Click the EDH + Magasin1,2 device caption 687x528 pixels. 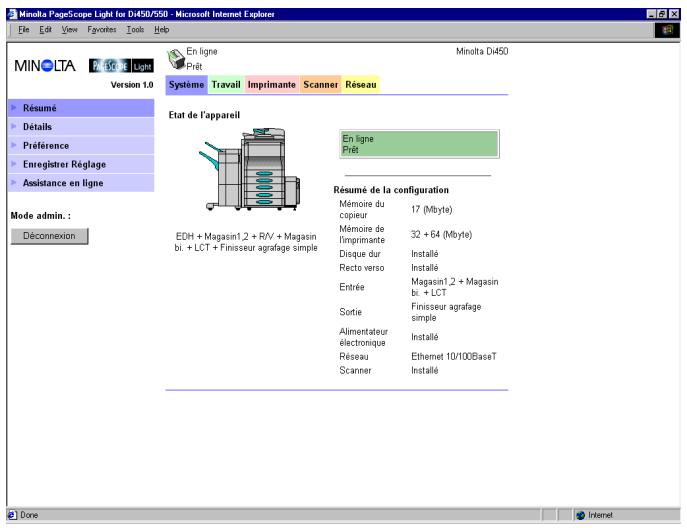(x=246, y=242)
